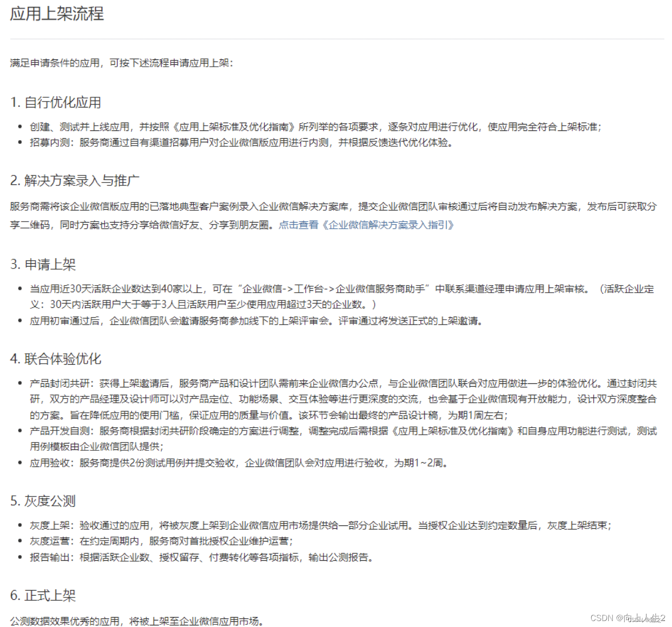Click the page title 应用上架流程
The height and width of the screenshot is (627, 672).
tap(57, 14)
